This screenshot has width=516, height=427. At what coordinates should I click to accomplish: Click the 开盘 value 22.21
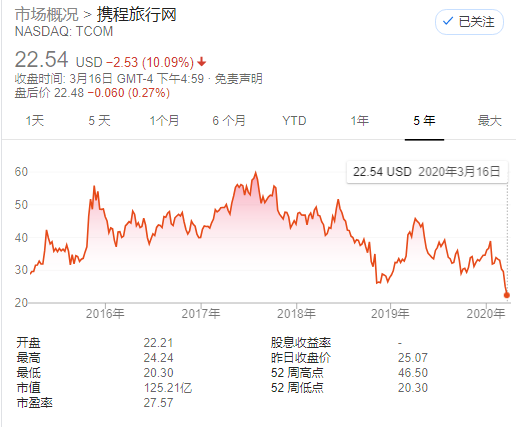click(x=158, y=343)
